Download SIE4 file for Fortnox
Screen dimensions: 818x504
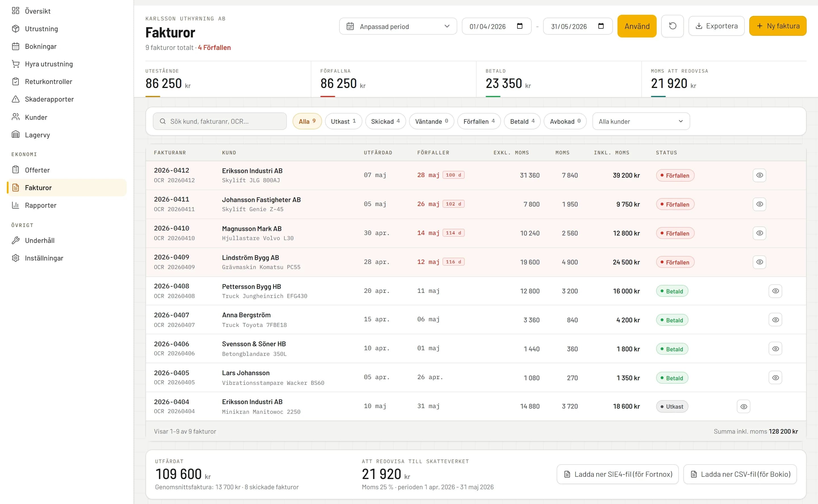(x=617, y=474)
